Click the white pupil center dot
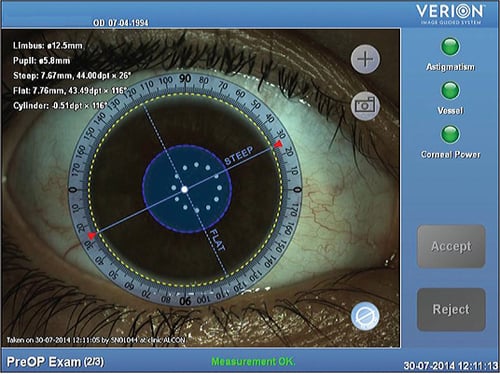The image size is (500, 374). coord(184,189)
